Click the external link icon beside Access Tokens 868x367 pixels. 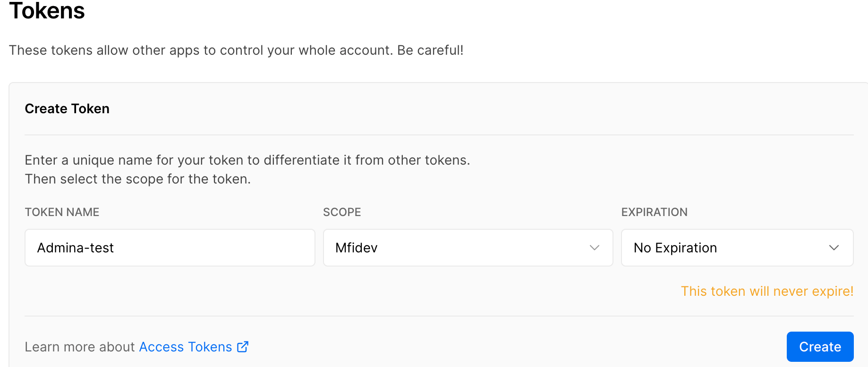[x=243, y=347]
